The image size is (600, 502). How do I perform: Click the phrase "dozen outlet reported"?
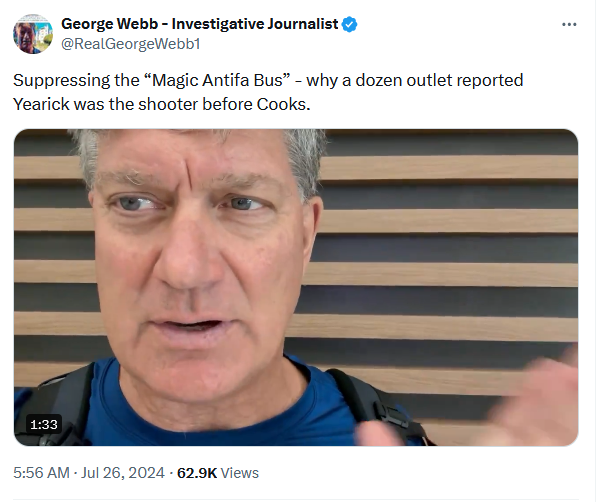439,81
